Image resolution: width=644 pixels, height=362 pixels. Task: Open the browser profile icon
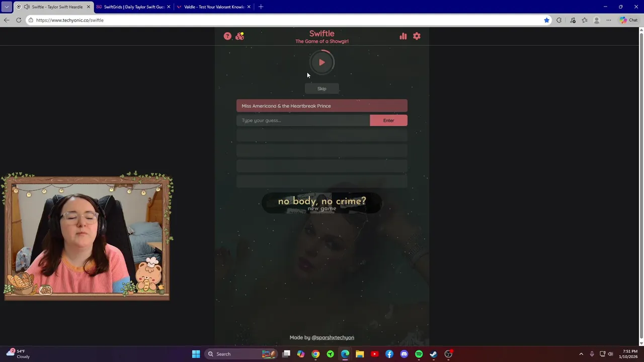(x=597, y=20)
